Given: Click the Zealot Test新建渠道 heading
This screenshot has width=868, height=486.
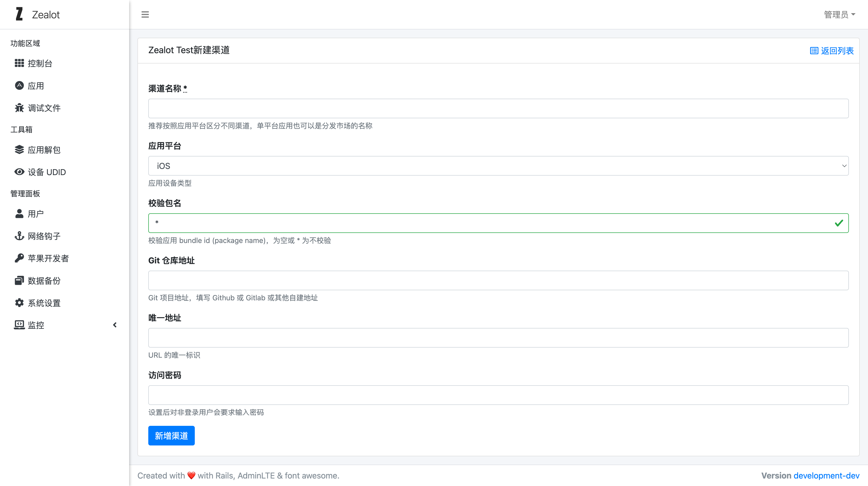Looking at the screenshot, I should (189, 50).
